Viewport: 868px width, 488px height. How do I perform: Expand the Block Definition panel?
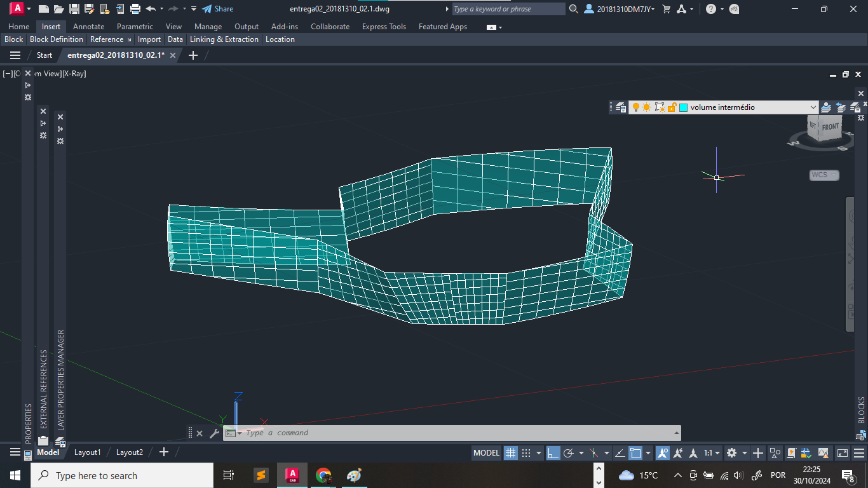click(57, 39)
